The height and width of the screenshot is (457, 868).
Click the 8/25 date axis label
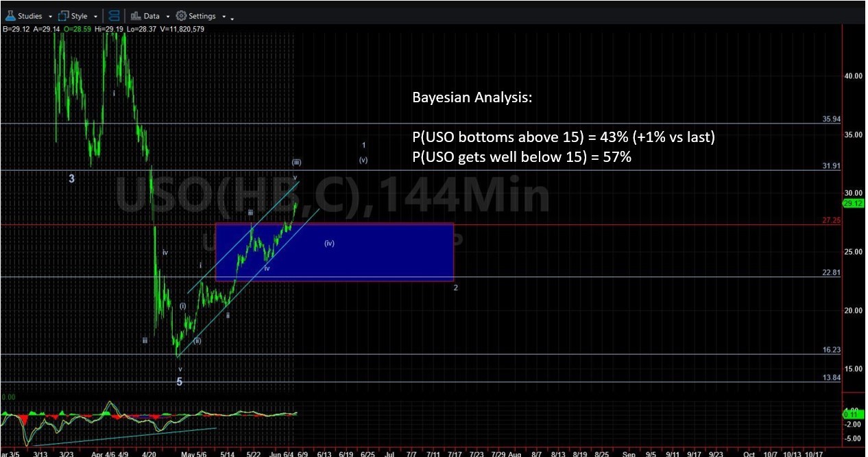[x=601, y=454]
